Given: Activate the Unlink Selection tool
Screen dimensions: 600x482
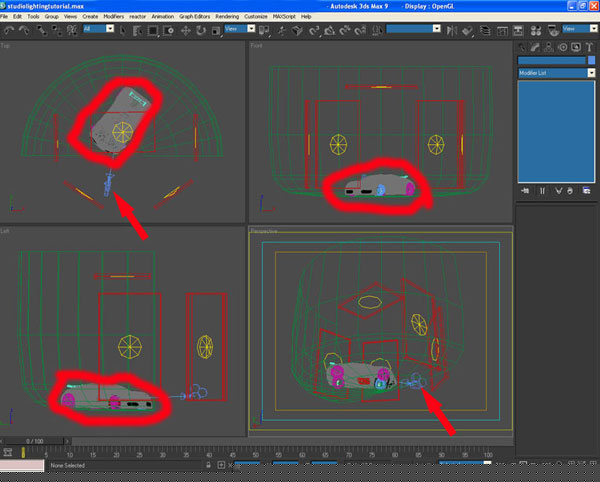Looking at the screenshot, I should [57, 30].
